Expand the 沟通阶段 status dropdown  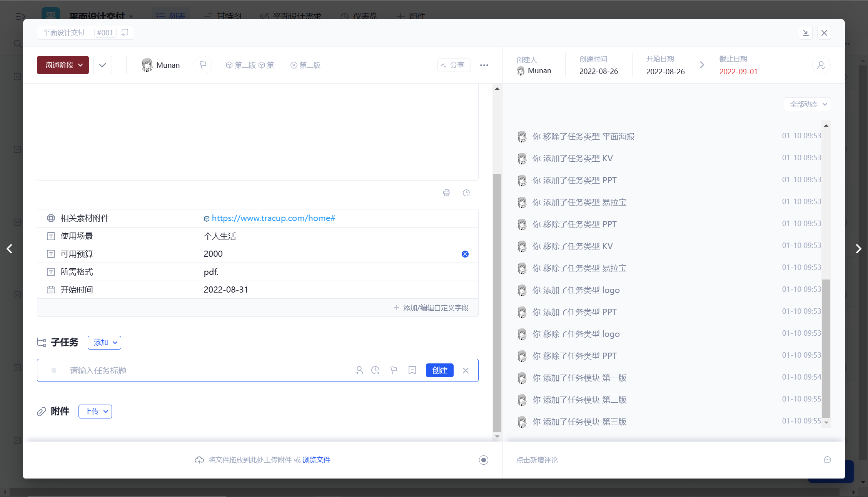tap(63, 65)
